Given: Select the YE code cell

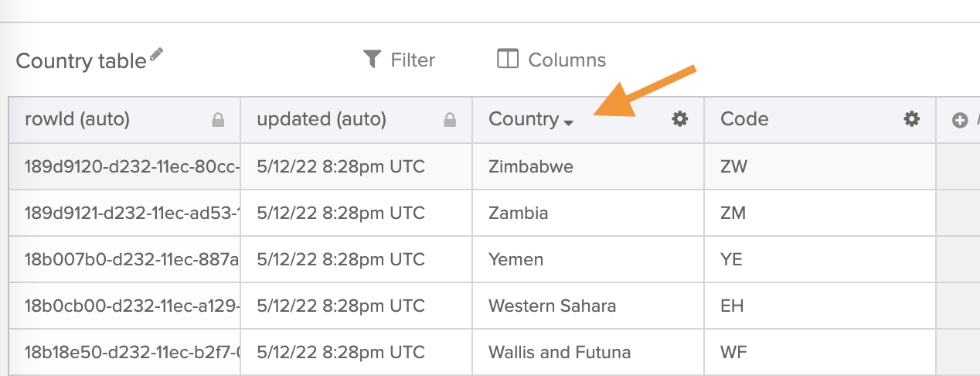Looking at the screenshot, I should click(731, 259).
